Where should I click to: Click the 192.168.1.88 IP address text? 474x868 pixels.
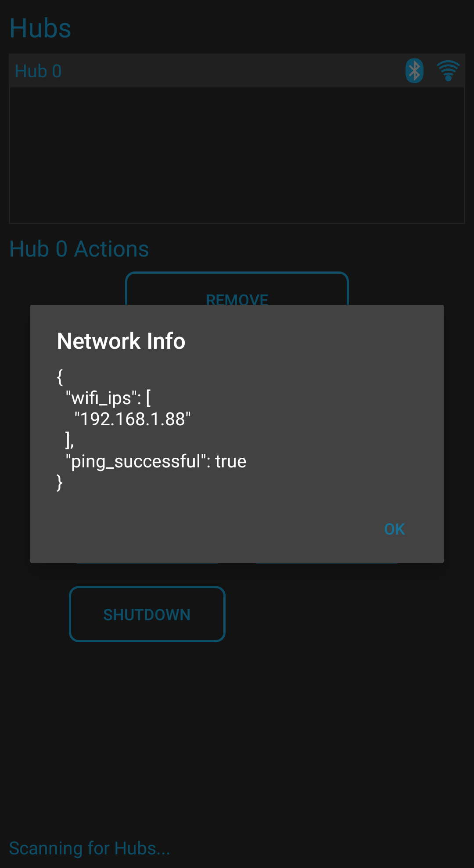pyautogui.click(x=133, y=419)
